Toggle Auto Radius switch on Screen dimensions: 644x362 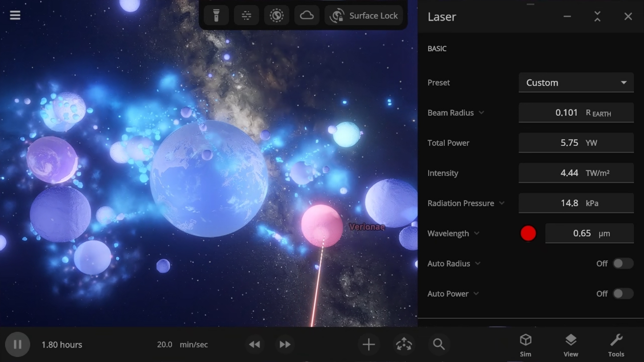[x=623, y=263]
